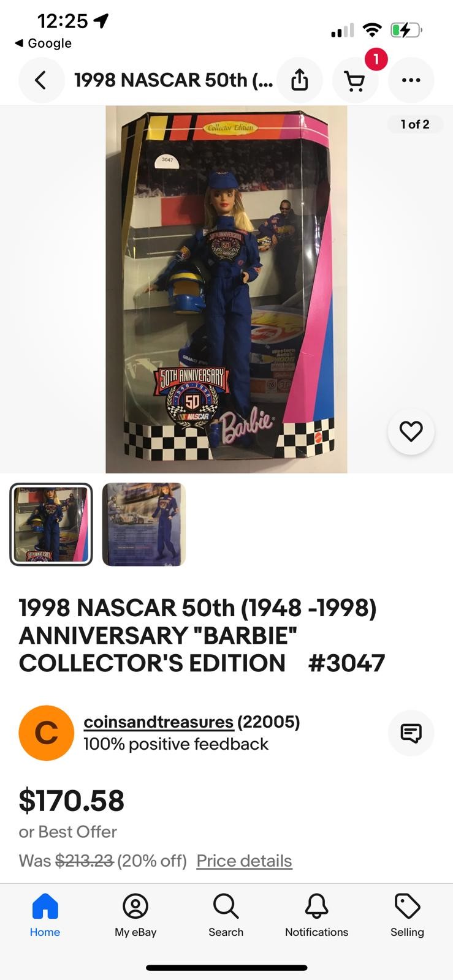The height and width of the screenshot is (980, 453).
Task: Open the three-dot more options menu
Action: [411, 80]
